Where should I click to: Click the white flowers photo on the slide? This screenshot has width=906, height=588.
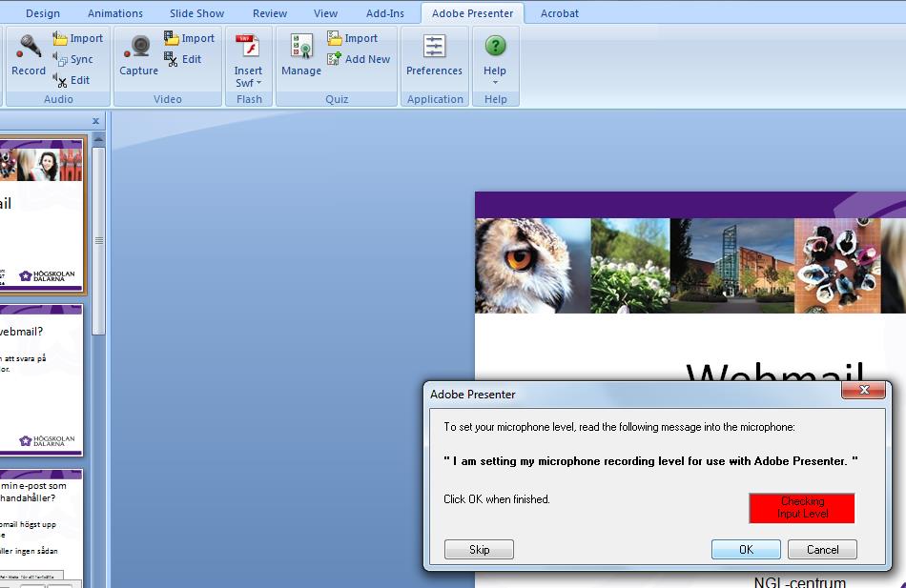(630, 266)
